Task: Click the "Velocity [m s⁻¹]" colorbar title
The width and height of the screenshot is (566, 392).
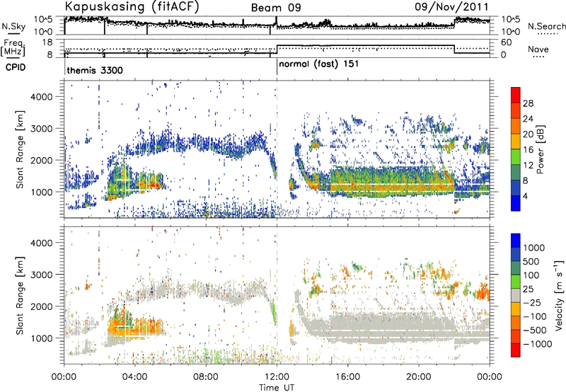Action: coord(559,295)
